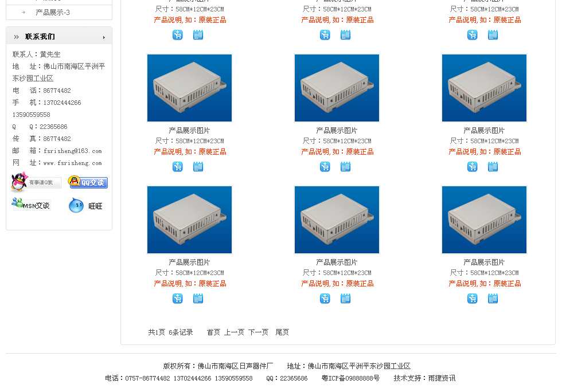Image resolution: width=562 pixels, height=392 pixels.
Task: Open details icon for top-row right product
Action: (493, 35)
